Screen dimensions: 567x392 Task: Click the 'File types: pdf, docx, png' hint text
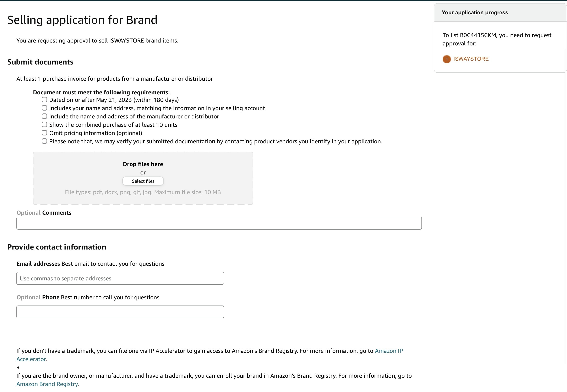(x=143, y=192)
